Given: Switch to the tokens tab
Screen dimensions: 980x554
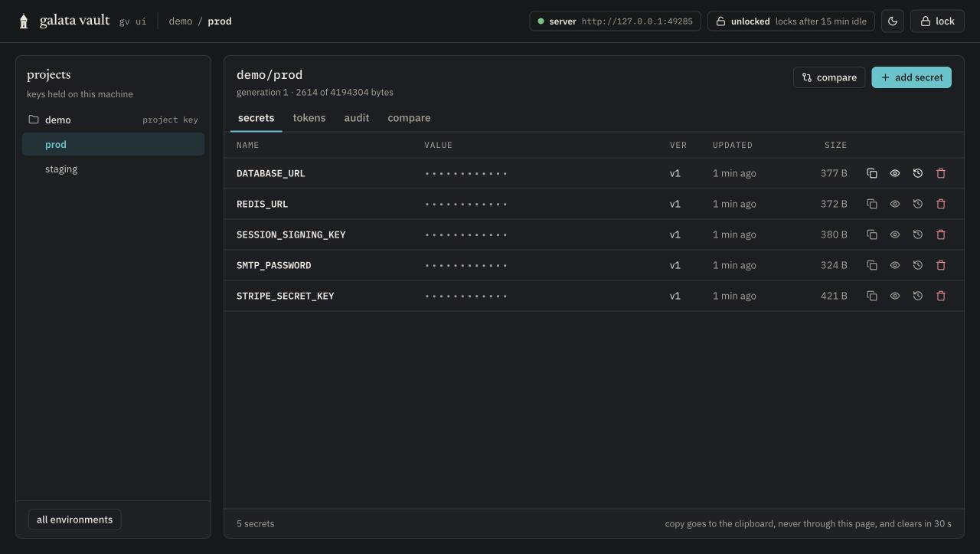Looking at the screenshot, I should click(309, 118).
